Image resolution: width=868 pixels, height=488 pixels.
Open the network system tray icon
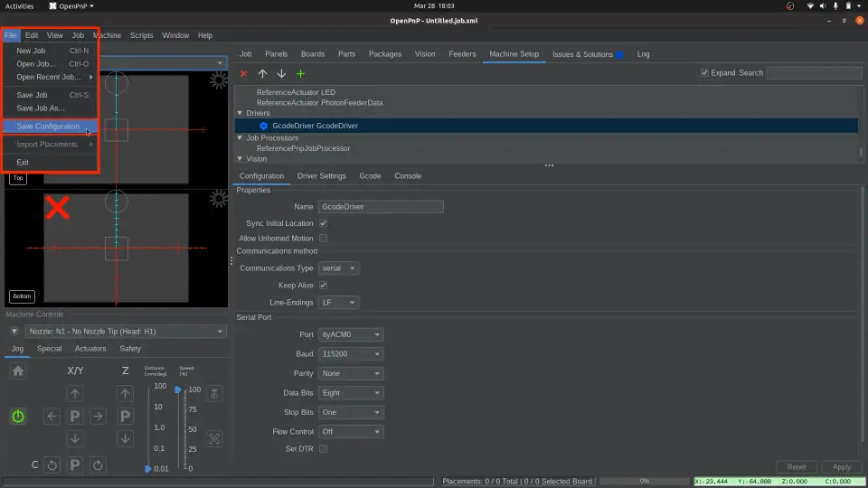(810, 6)
